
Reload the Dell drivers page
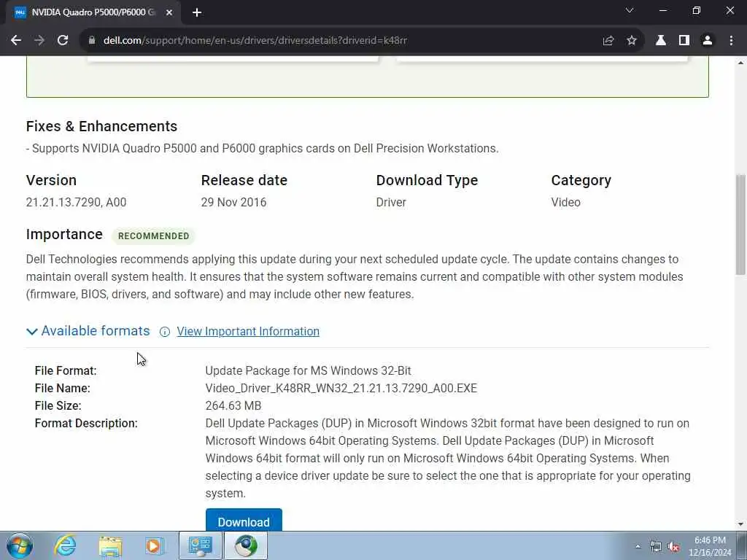click(63, 41)
